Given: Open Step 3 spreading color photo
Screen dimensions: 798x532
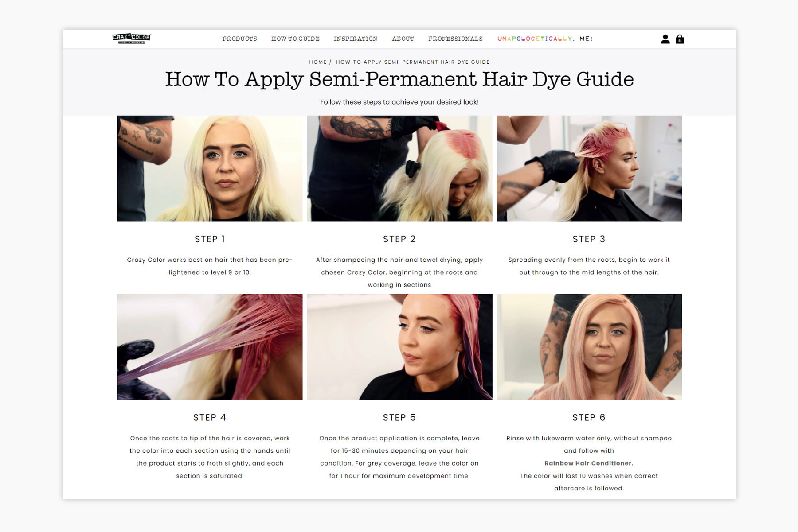Looking at the screenshot, I should pyautogui.click(x=589, y=169).
